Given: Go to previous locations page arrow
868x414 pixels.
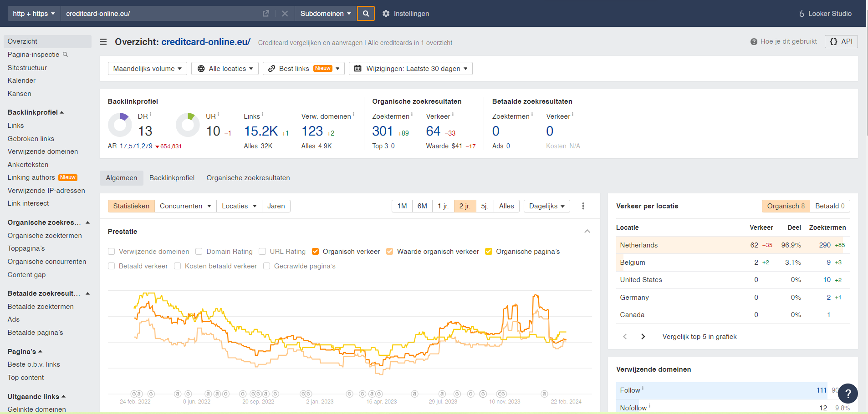Looking at the screenshot, I should pyautogui.click(x=625, y=337).
